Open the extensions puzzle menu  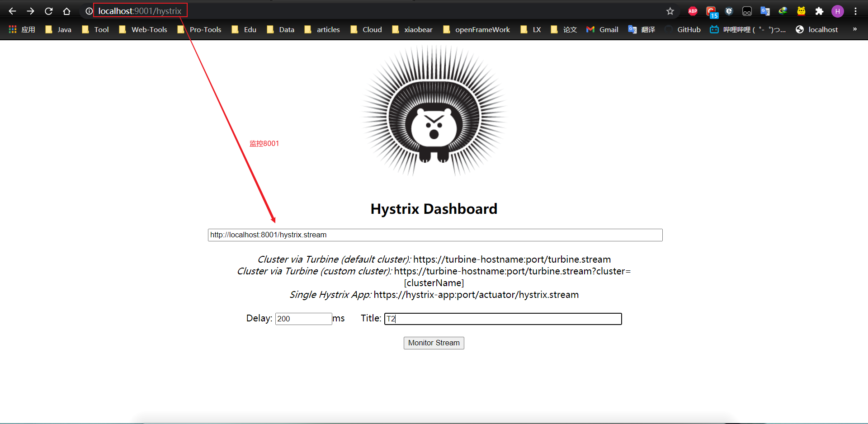tap(819, 11)
